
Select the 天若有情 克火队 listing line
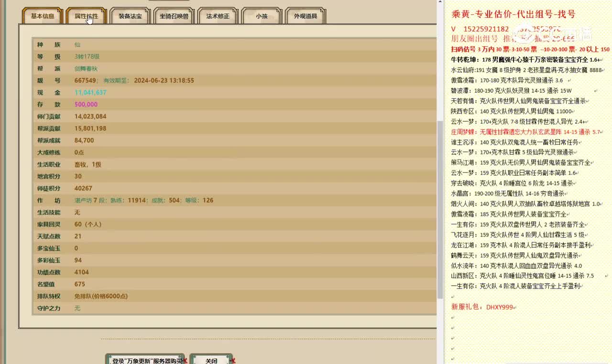[x=519, y=101]
